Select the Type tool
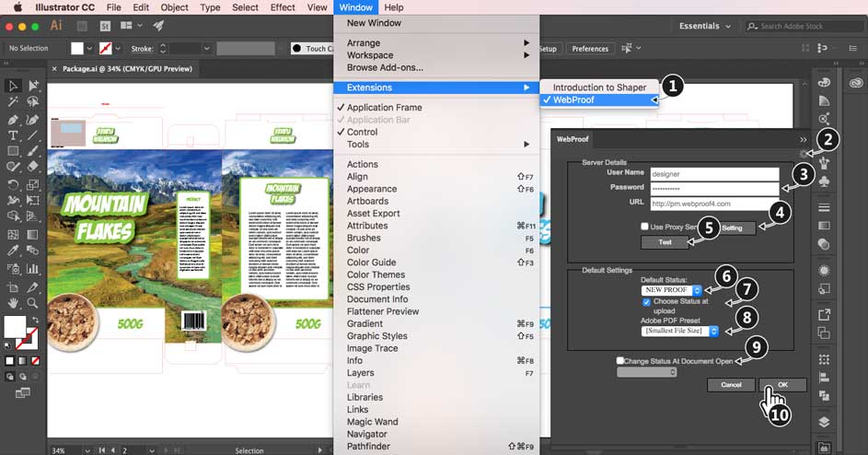The width and height of the screenshot is (868, 455). click(x=13, y=135)
